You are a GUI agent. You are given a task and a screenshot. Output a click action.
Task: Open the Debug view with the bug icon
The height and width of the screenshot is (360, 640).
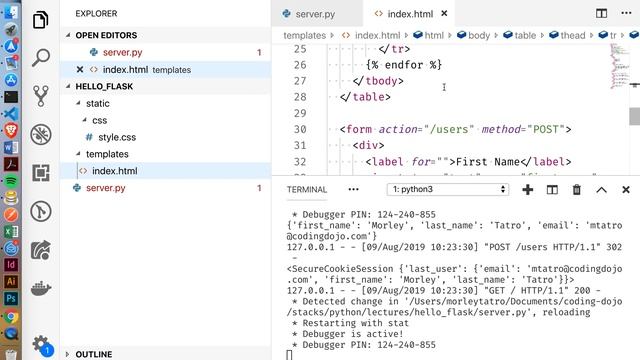[40, 134]
